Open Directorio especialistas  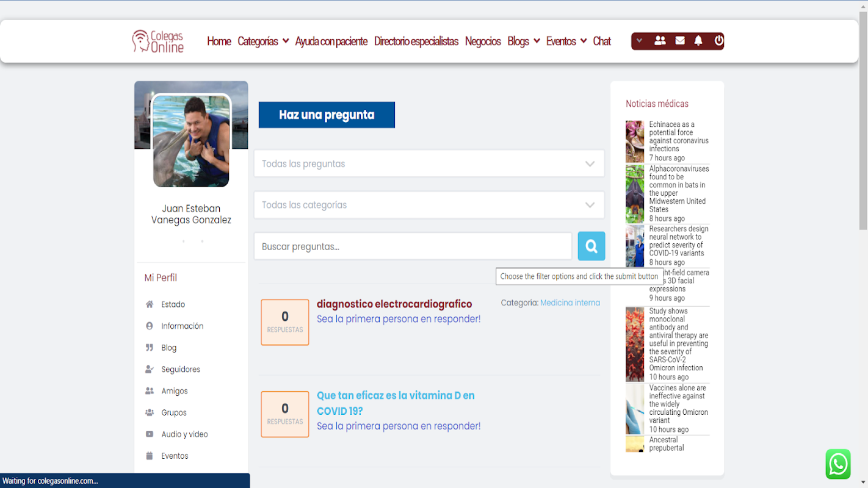pos(416,41)
